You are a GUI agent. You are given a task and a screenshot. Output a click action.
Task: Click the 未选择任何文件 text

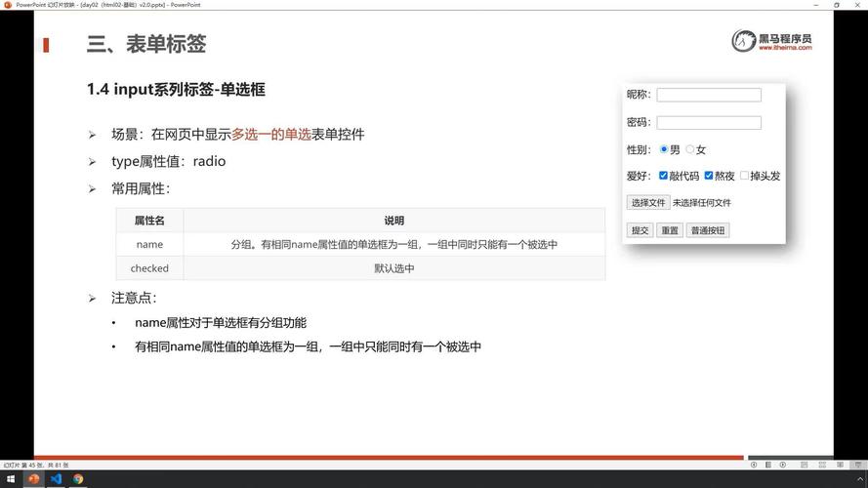701,202
